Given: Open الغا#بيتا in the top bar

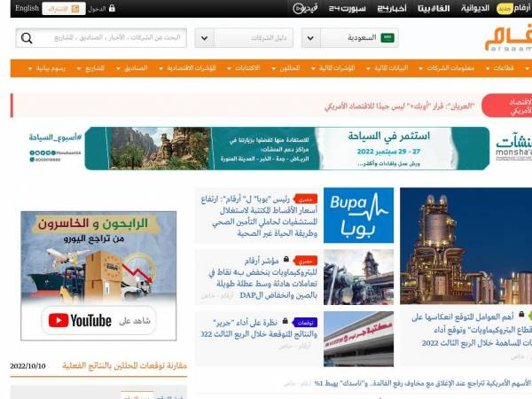Looking at the screenshot, I should (434, 8).
